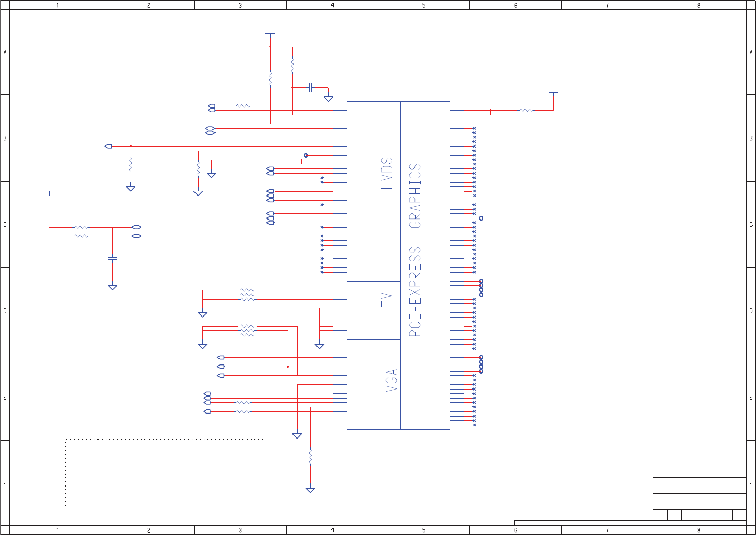Click ground symbol under the bottom vertical resistor
The height and width of the screenshot is (535, 756).
[310, 490]
